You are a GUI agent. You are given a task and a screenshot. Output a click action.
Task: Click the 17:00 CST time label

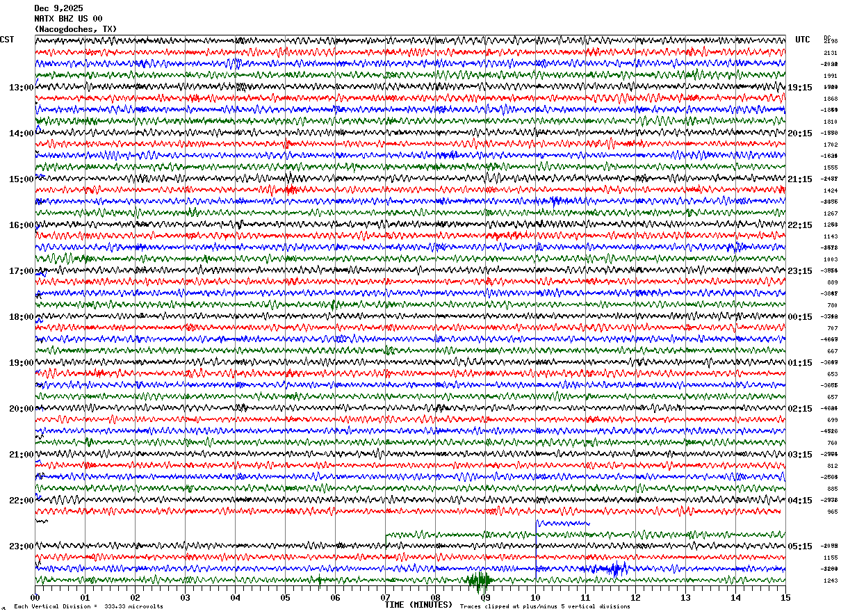tap(22, 271)
